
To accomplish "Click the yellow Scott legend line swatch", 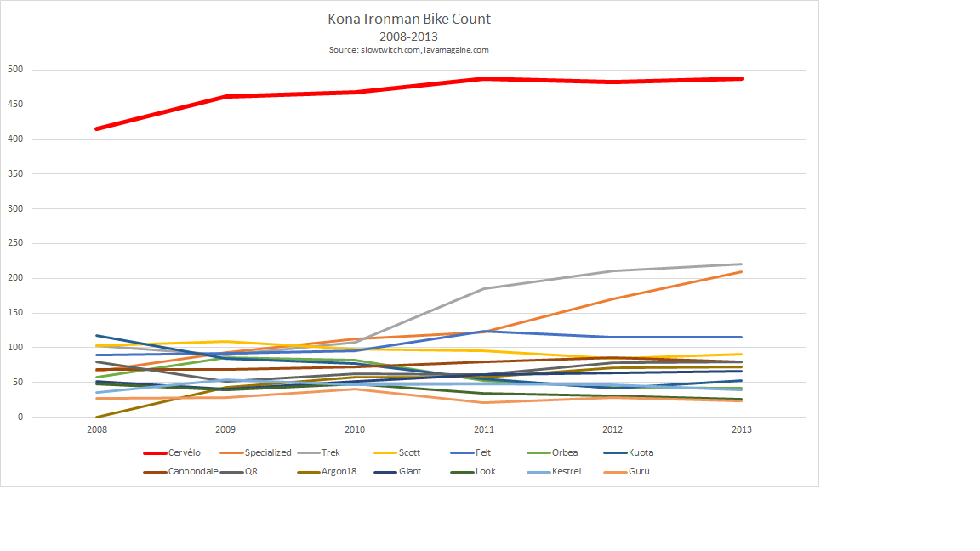I will 385,453.
